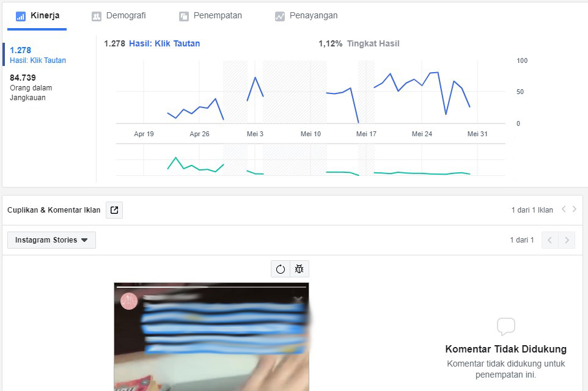This screenshot has width=588, height=391.
Task: Click the story progress bar
Action: point(211,287)
